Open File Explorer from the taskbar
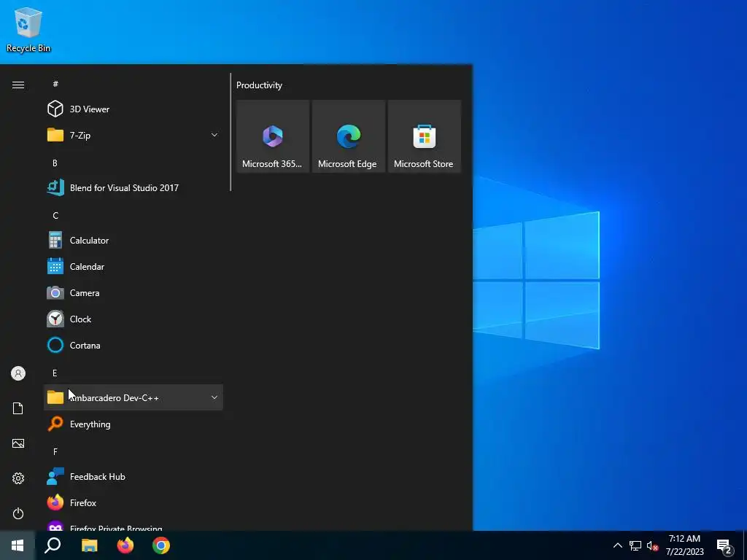This screenshot has width=747, height=560. tap(89, 545)
